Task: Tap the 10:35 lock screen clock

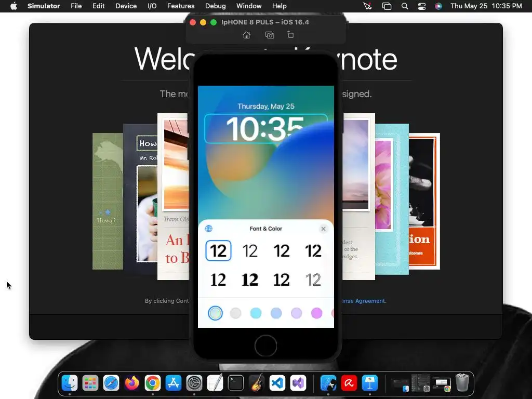Action: [x=265, y=129]
